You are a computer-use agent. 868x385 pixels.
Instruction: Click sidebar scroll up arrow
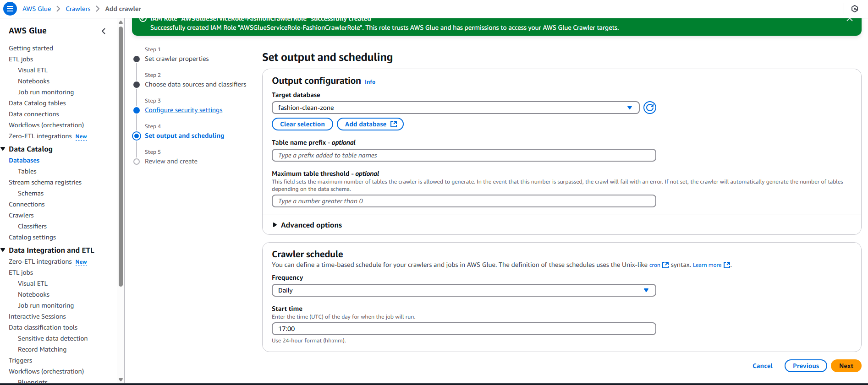121,22
